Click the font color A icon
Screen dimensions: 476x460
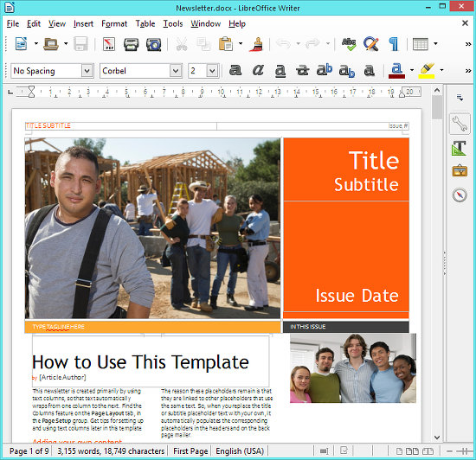click(x=396, y=71)
